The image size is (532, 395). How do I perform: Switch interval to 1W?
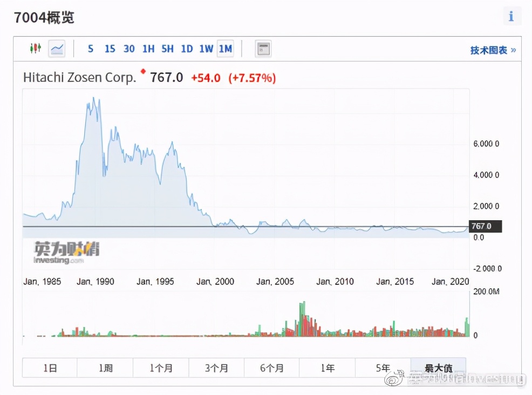point(206,49)
